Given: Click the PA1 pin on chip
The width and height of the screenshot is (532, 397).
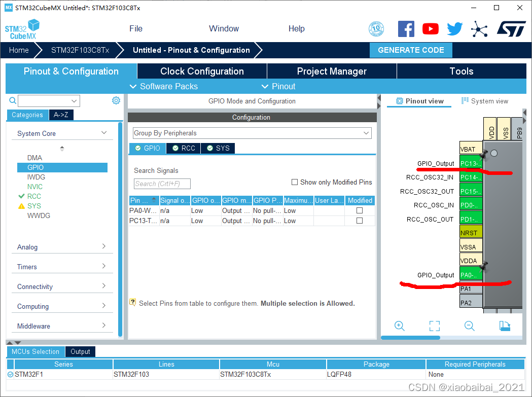Looking at the screenshot, I should click(471, 289).
